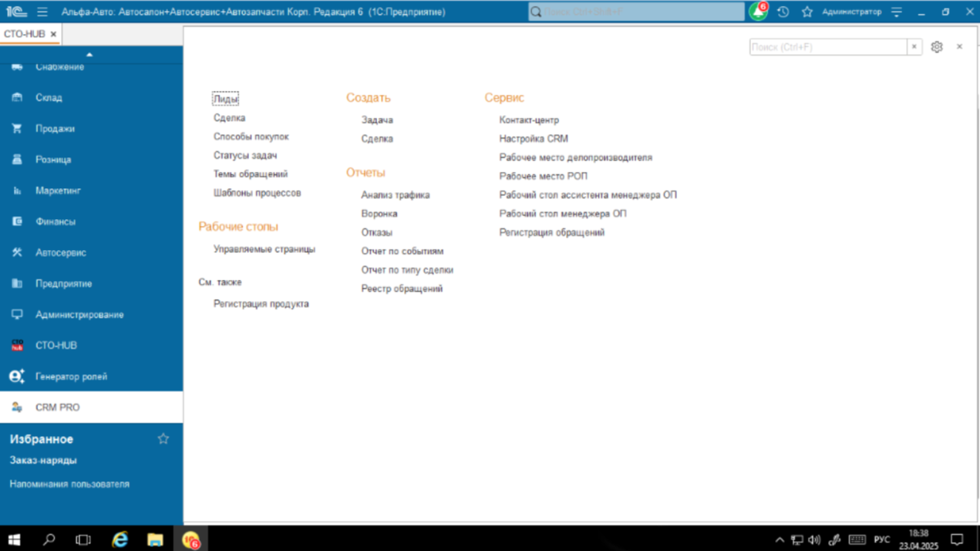Focus the global search box in title bar
Screen dimensions: 980x551
(637, 12)
